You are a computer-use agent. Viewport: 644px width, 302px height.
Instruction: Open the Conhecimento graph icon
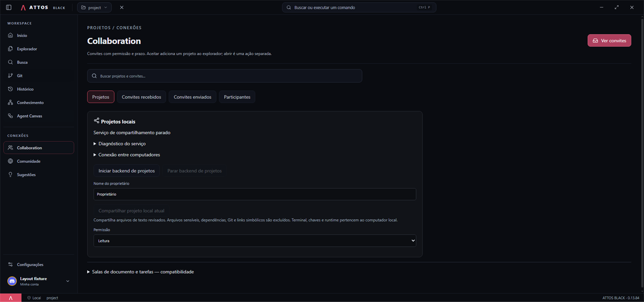[x=11, y=102]
